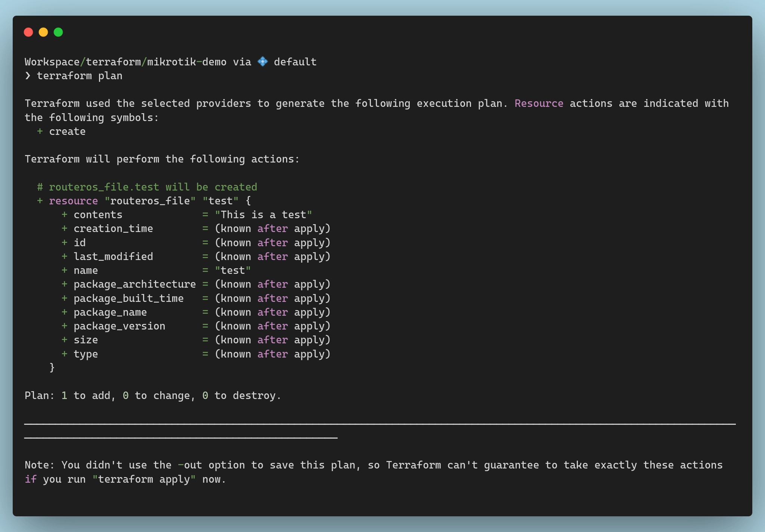Click the -out option text in note
This screenshot has height=532, width=765.
tap(190, 465)
